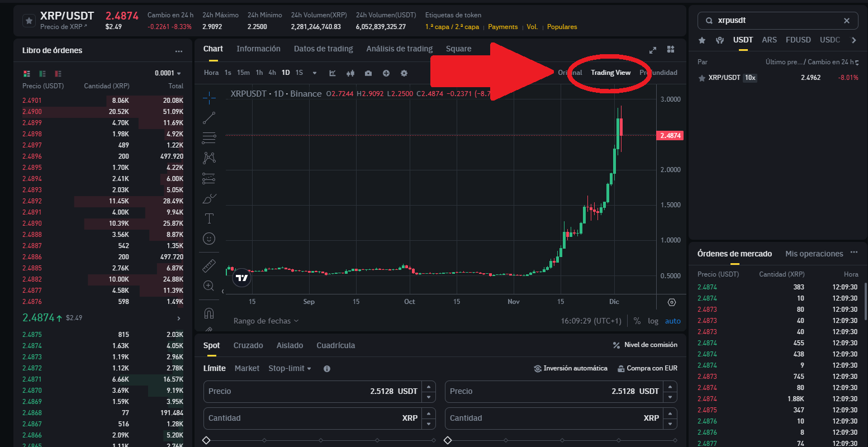Open the Información tab

[x=258, y=49]
